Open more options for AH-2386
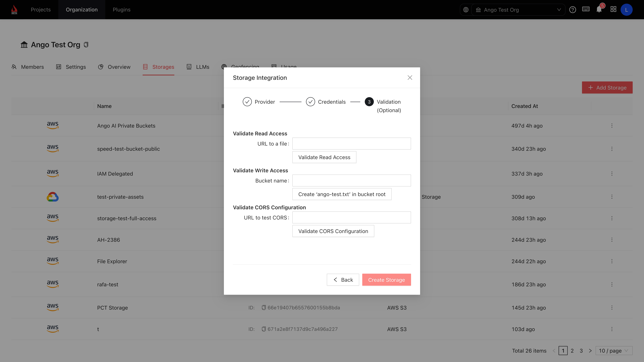The height and width of the screenshot is (362, 644). [612, 240]
